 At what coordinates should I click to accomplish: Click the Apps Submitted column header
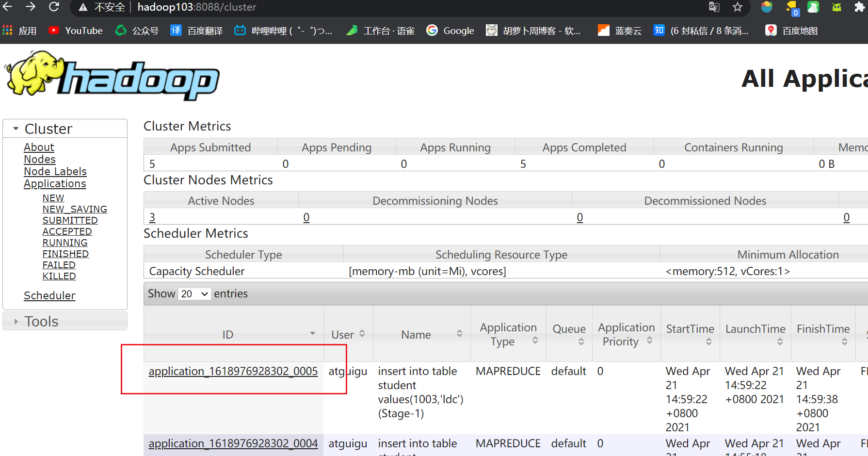pyautogui.click(x=210, y=147)
